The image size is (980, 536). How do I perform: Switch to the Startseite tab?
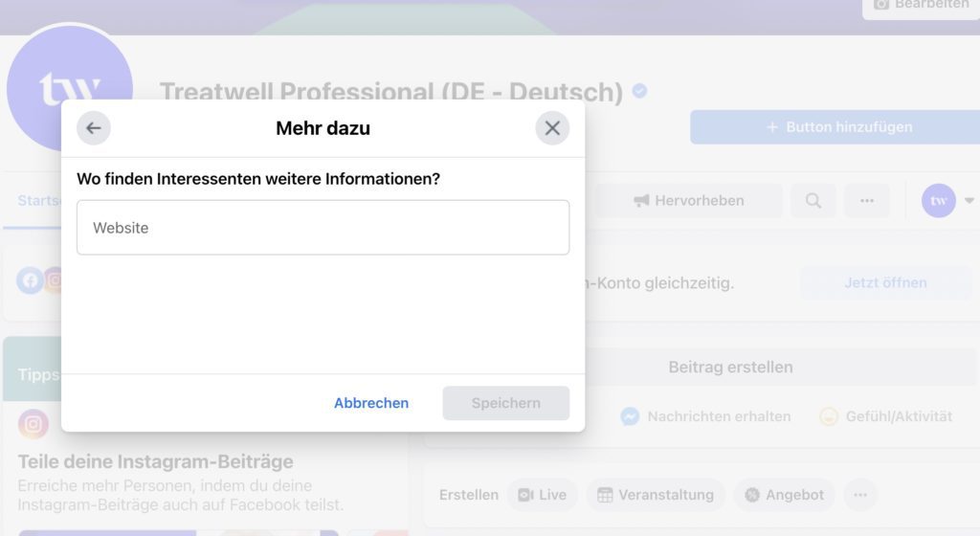click(38, 201)
